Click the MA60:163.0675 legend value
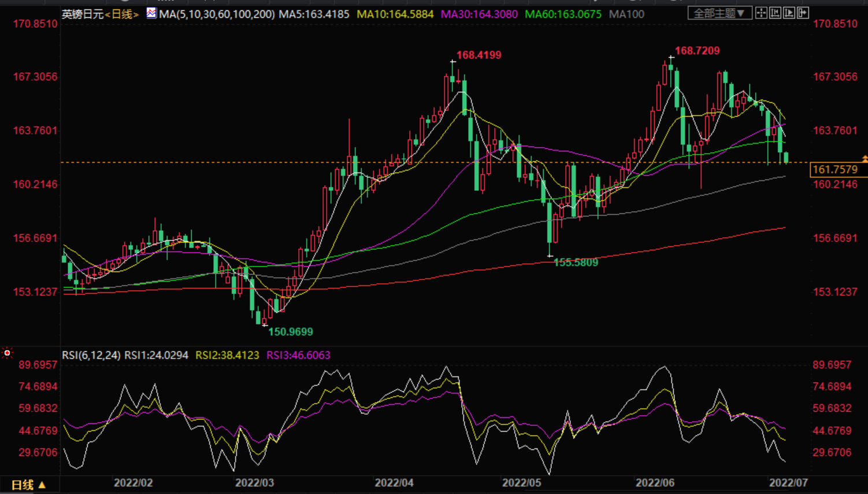Image resolution: width=868 pixels, height=494 pixels. pos(563,14)
